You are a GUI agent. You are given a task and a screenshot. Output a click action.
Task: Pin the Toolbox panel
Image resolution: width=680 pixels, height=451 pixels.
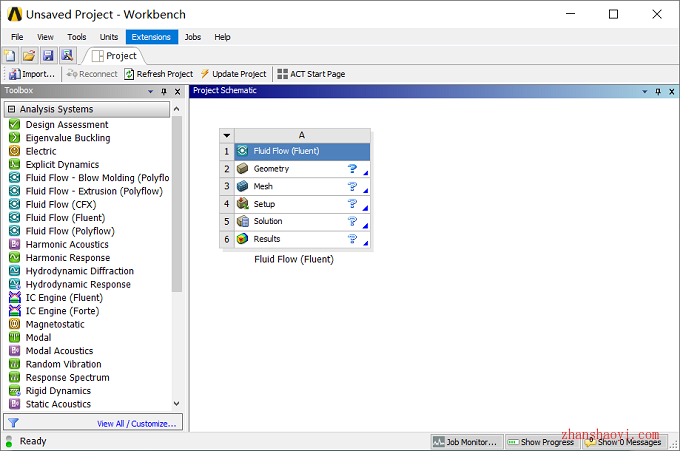(x=164, y=92)
